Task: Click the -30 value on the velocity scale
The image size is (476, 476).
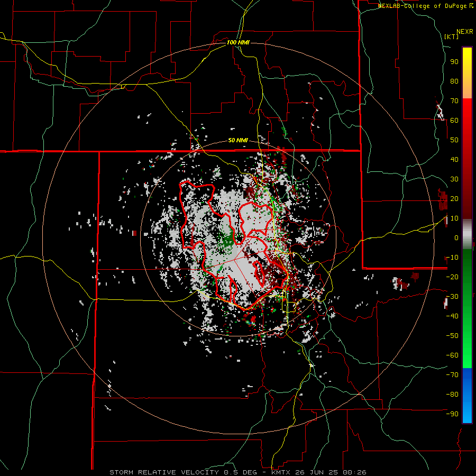Action: pyautogui.click(x=452, y=297)
